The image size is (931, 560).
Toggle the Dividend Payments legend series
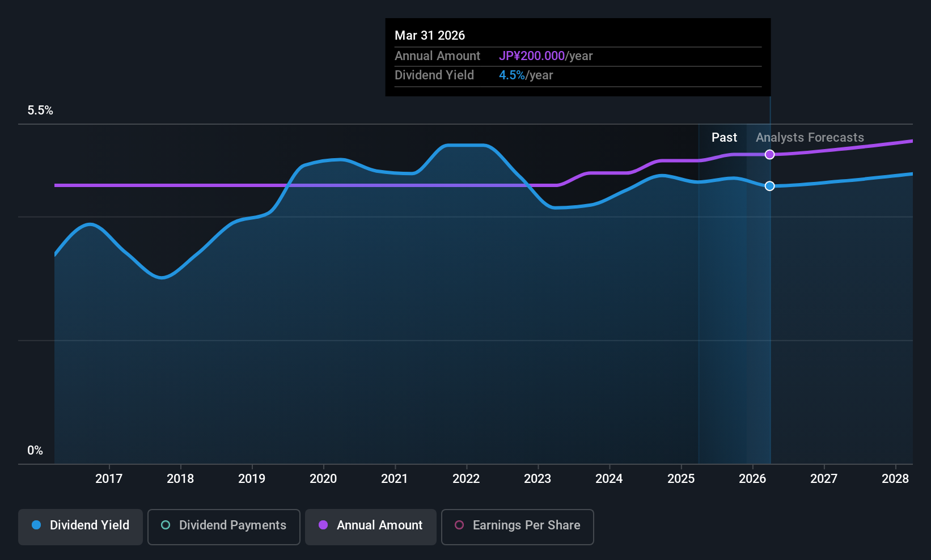pos(223,527)
